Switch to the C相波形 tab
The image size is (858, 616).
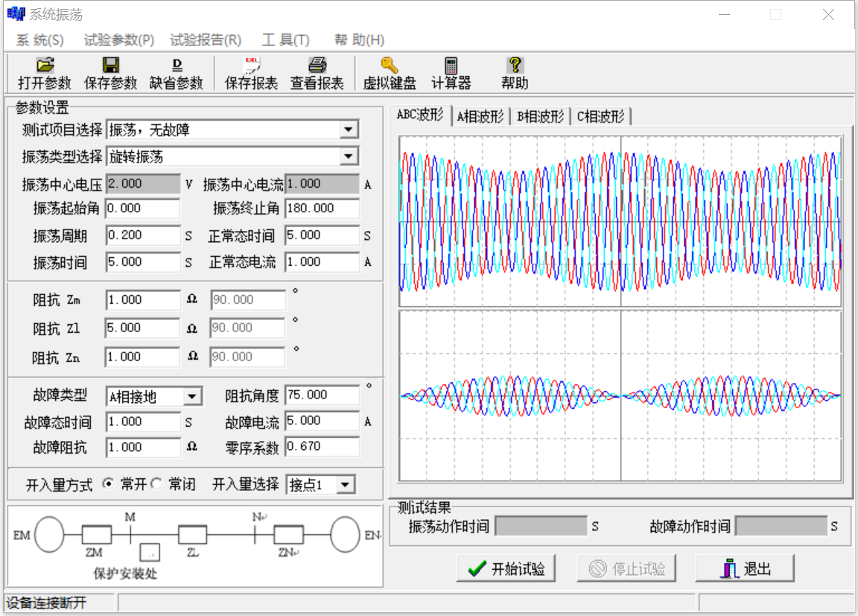tap(600, 116)
